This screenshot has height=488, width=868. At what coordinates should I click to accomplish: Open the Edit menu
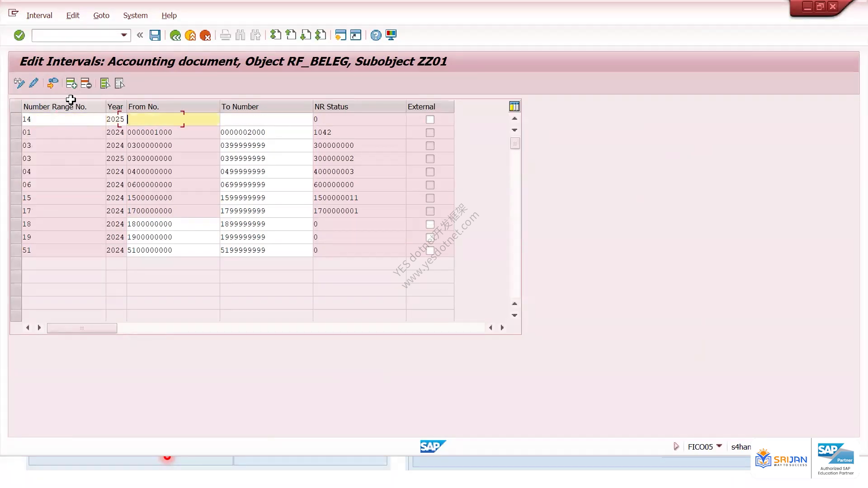tap(73, 15)
